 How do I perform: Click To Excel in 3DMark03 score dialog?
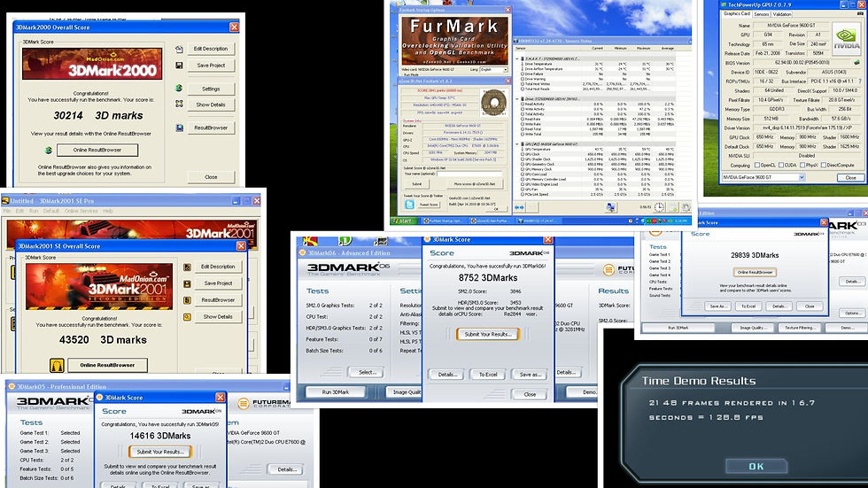coord(748,306)
